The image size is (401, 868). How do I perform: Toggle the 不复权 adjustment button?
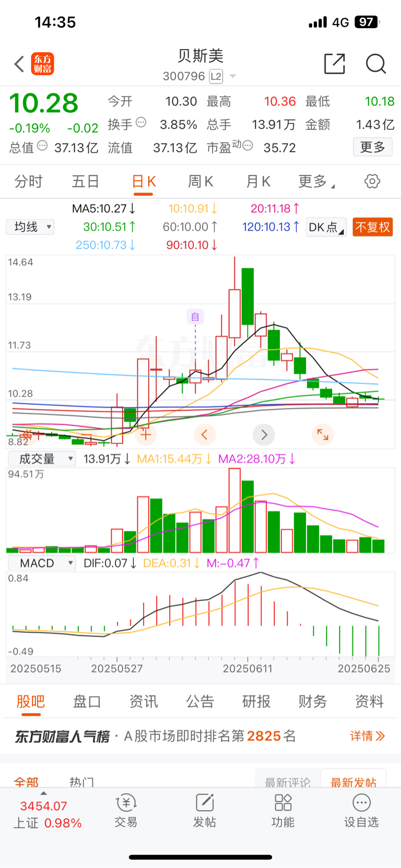[372, 228]
